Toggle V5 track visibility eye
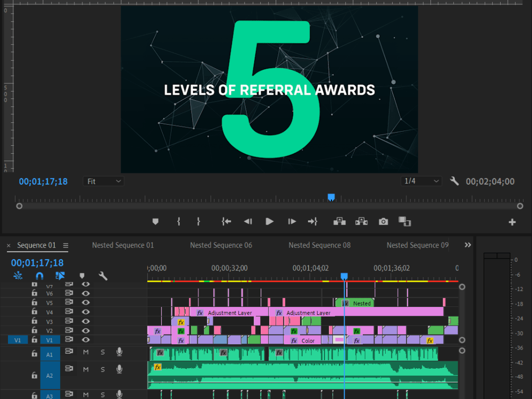Image resolution: width=532 pixels, height=399 pixels. (86, 302)
